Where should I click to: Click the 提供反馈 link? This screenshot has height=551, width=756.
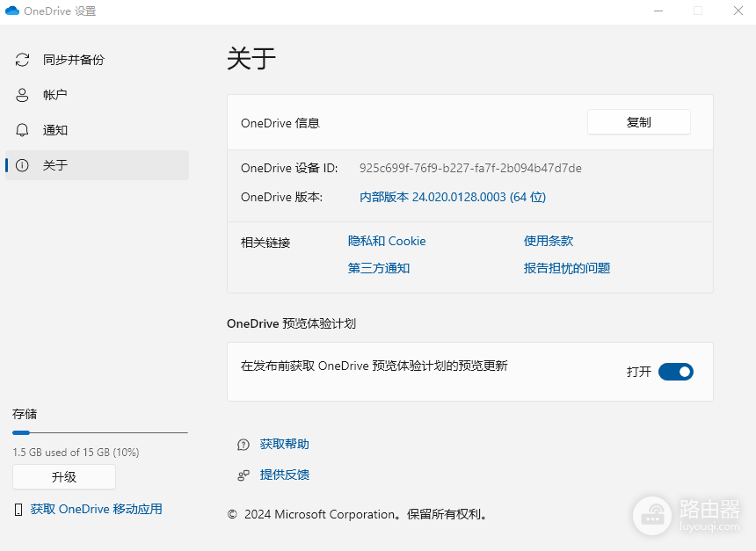[285, 475]
